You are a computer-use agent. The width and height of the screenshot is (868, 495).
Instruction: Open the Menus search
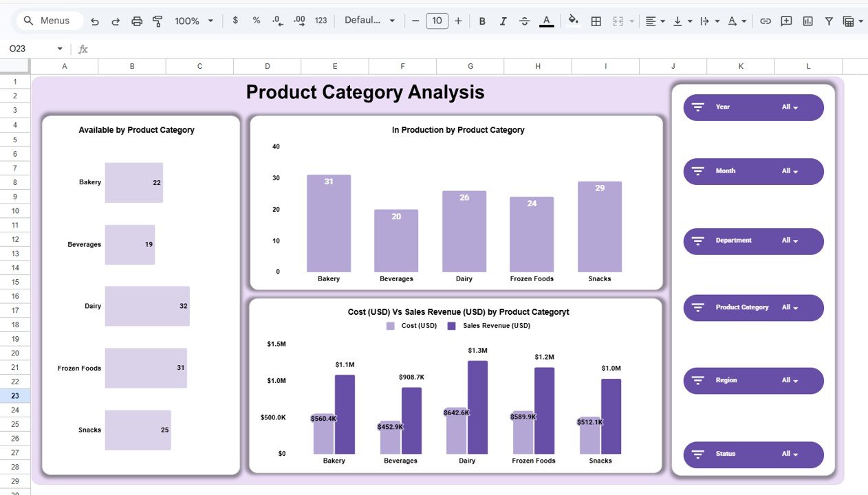point(48,21)
